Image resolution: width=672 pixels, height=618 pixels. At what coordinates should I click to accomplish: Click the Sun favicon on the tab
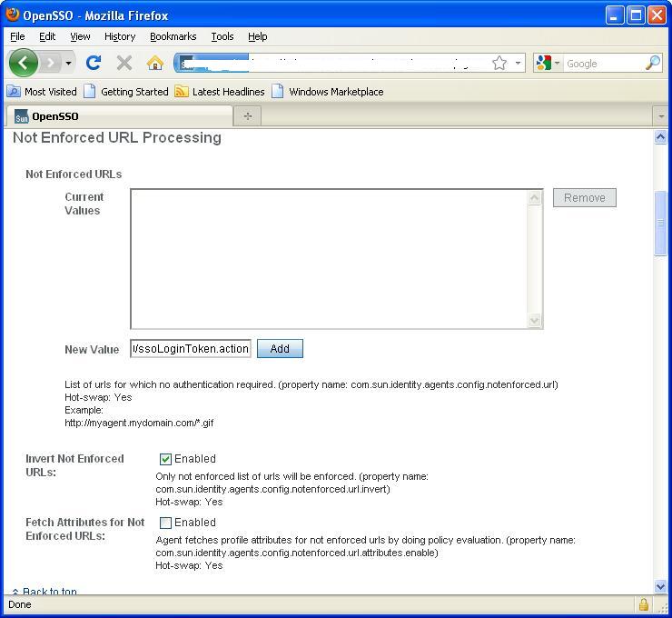click(x=22, y=116)
